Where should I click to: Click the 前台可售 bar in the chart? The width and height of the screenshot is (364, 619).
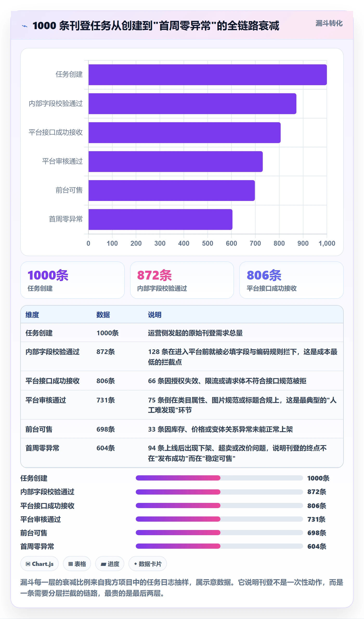[172, 190]
